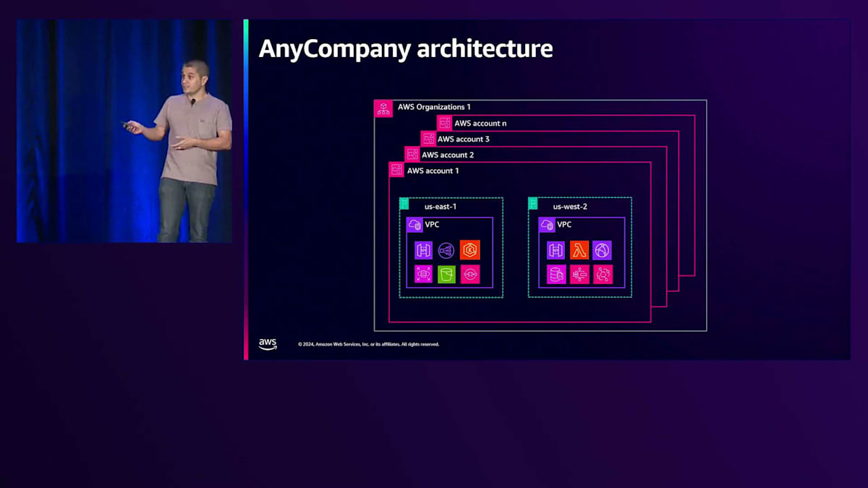Click the us-west-2 region flag icon
868x488 pixels.
tap(532, 202)
